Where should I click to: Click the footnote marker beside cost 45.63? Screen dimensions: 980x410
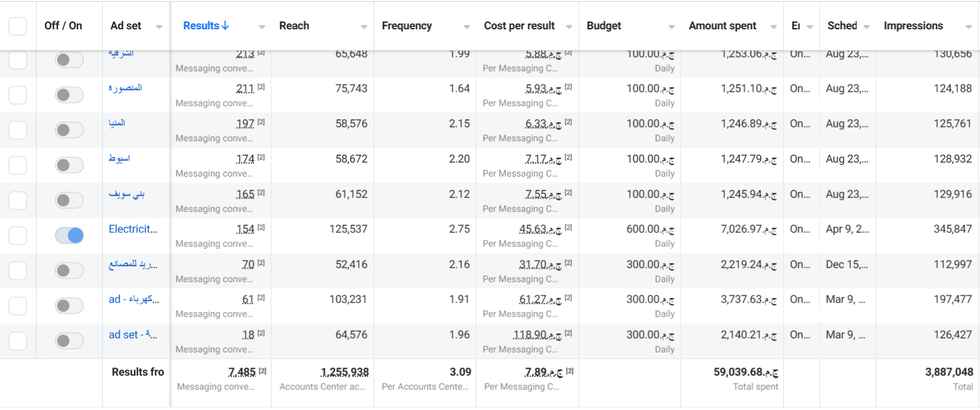coord(569,227)
